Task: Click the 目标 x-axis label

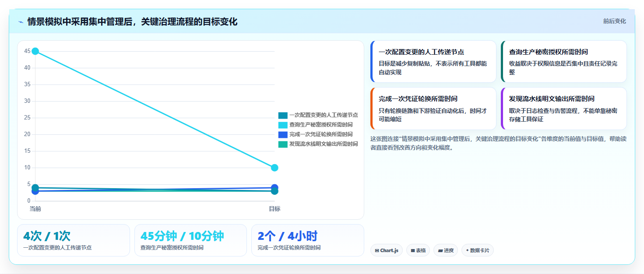Action: [x=274, y=209]
